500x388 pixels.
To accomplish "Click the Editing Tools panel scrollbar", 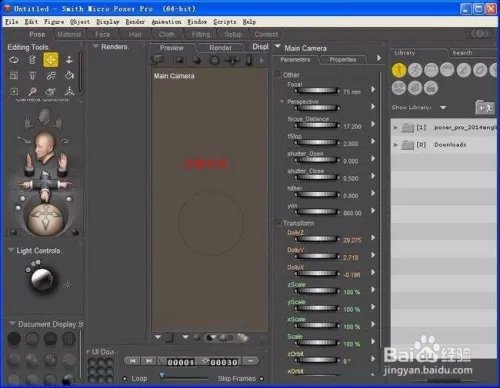I will (x=80, y=72).
